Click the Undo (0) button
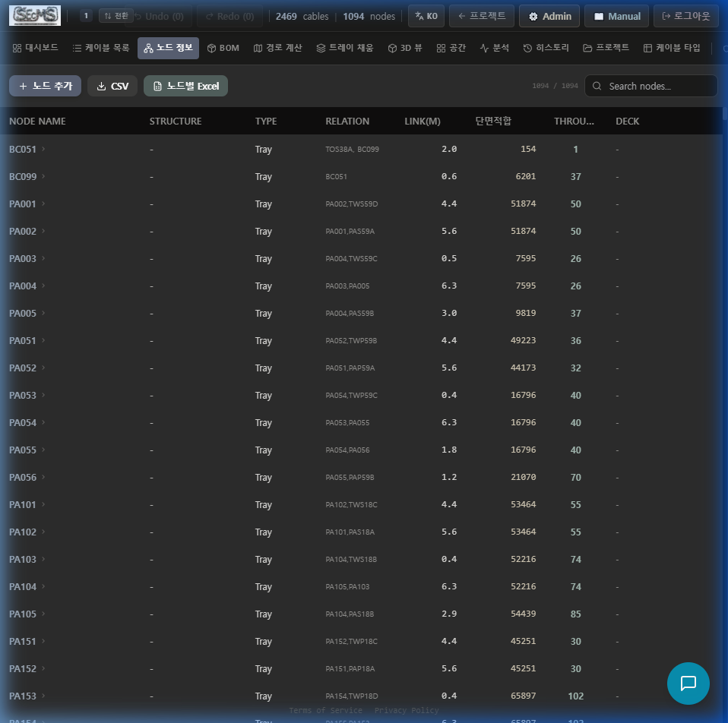Viewport: 728px width, 723px height. 160,16
